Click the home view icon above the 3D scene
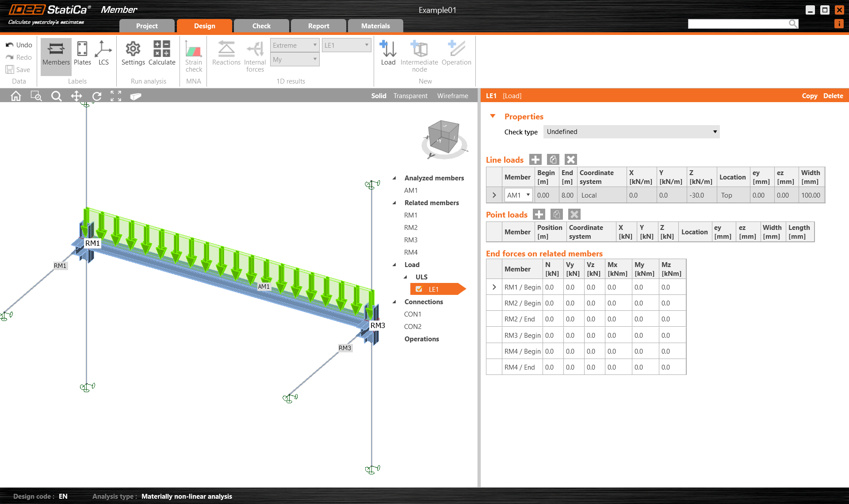The height and width of the screenshot is (504, 849). pos(15,95)
